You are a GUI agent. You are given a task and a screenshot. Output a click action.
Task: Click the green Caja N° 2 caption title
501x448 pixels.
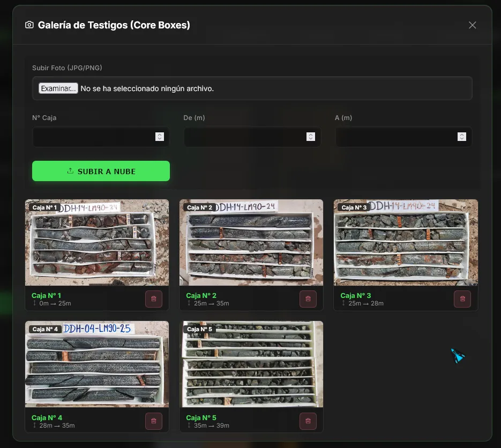click(x=201, y=296)
